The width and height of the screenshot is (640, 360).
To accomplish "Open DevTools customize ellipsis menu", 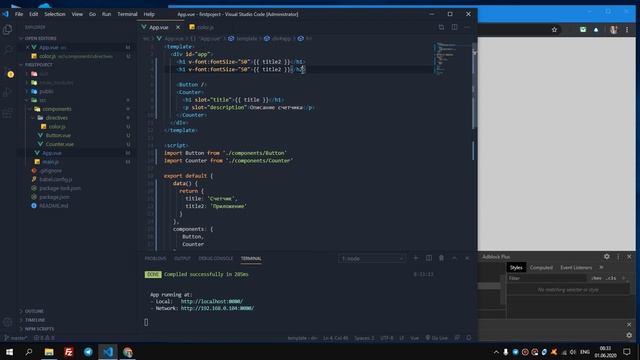I will [x=618, y=256].
